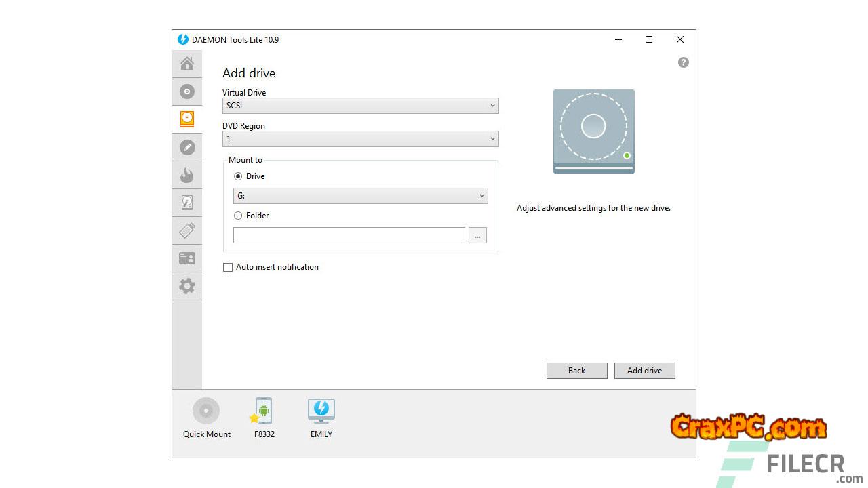The image size is (868, 488).
Task: Click the Add drive button
Action: (x=644, y=371)
